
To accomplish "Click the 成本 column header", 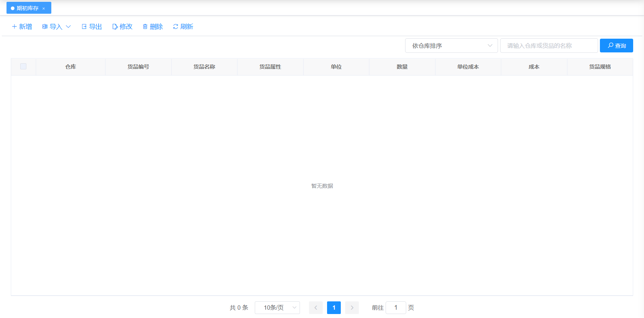I will pyautogui.click(x=534, y=67).
